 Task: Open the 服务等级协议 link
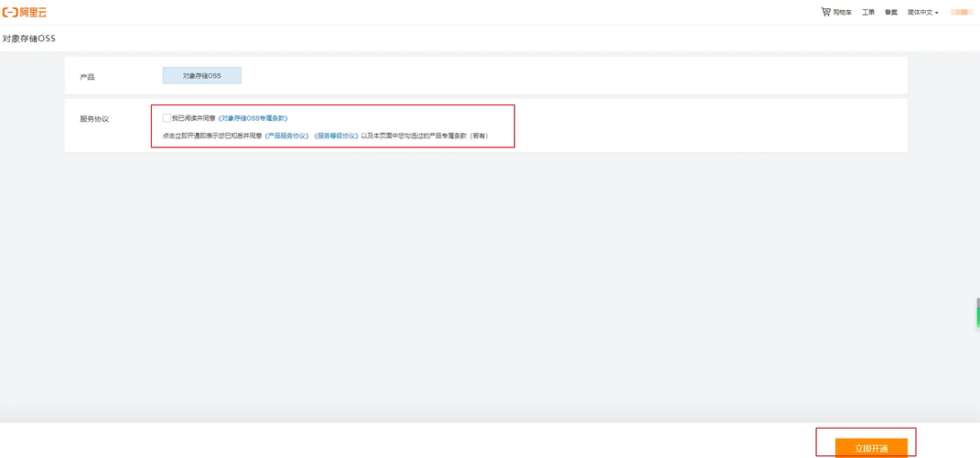pyautogui.click(x=336, y=136)
